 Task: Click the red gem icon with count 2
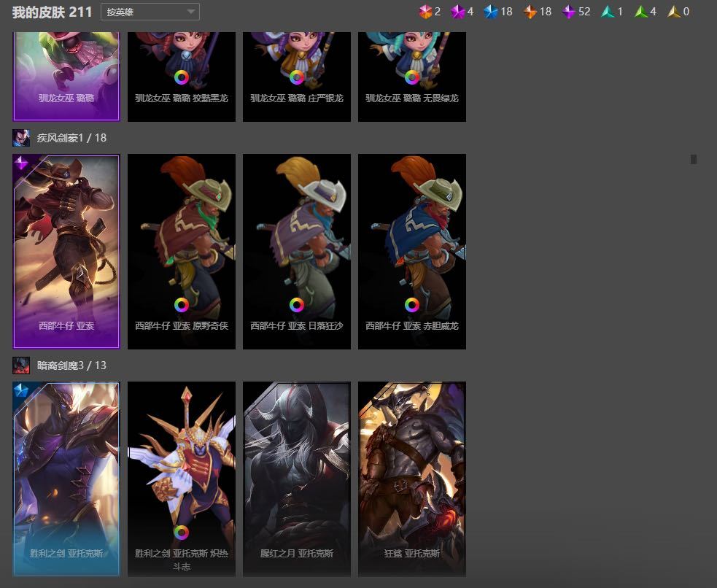(425, 12)
